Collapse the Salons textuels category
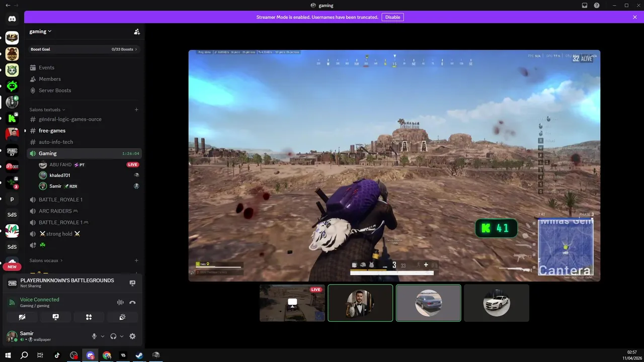644x362 pixels. pos(47,110)
